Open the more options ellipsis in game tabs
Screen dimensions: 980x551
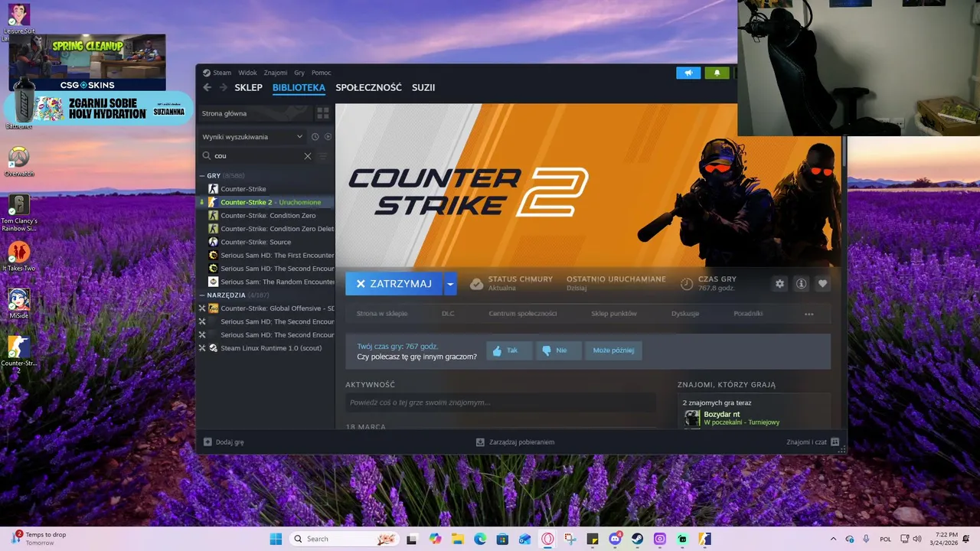coord(808,314)
